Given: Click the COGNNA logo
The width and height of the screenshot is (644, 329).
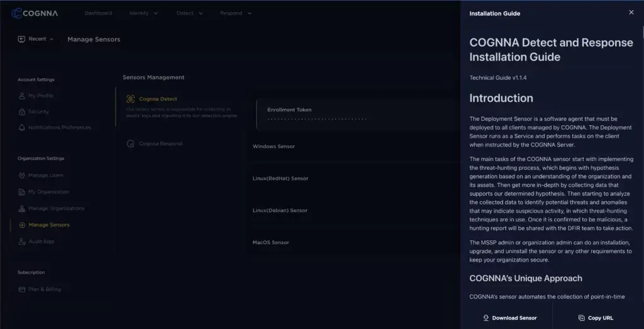Looking at the screenshot, I should (35, 13).
